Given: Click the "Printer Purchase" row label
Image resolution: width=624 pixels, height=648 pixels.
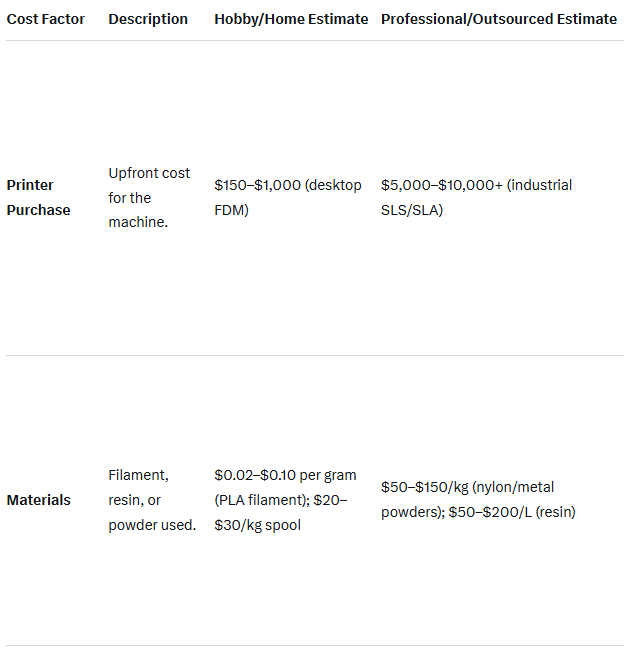Looking at the screenshot, I should point(38,197).
